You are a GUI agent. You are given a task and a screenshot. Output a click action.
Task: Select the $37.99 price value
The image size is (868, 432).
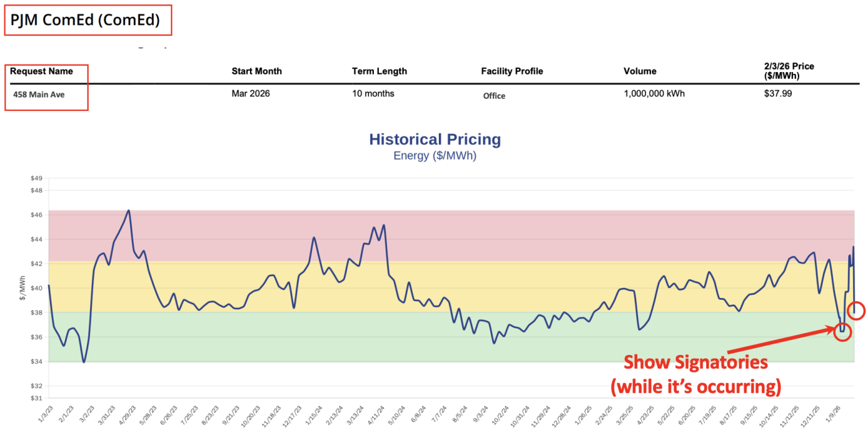777,94
